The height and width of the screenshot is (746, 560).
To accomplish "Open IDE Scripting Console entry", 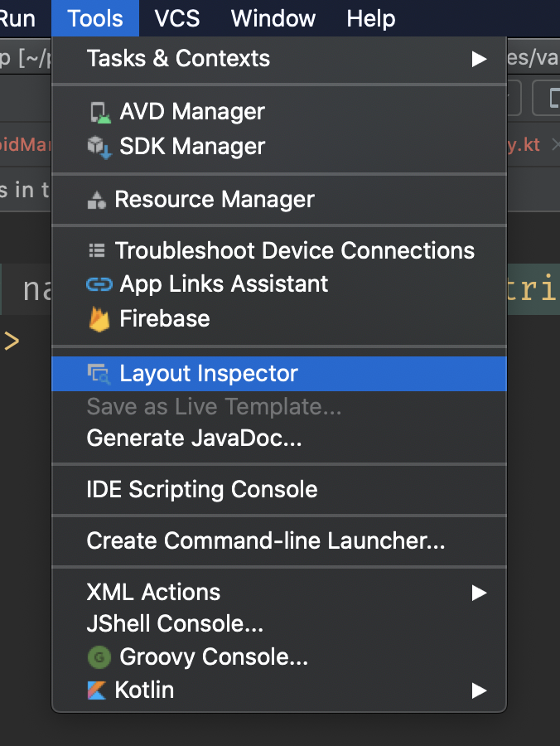I will click(279, 490).
